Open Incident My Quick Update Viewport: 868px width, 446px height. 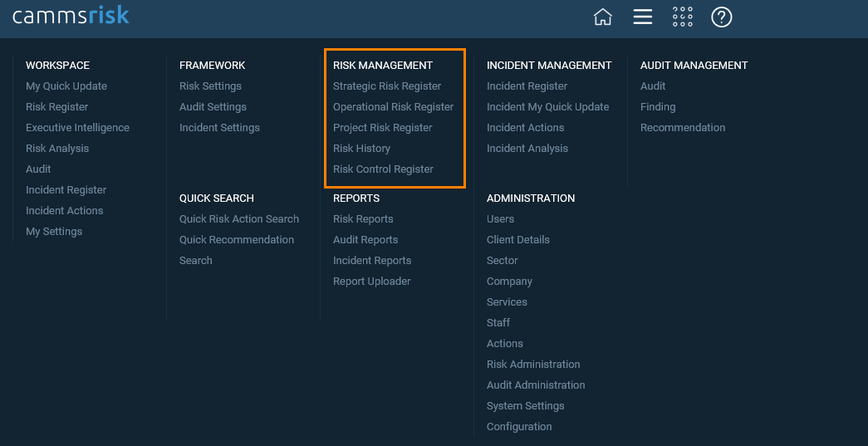pyautogui.click(x=547, y=107)
